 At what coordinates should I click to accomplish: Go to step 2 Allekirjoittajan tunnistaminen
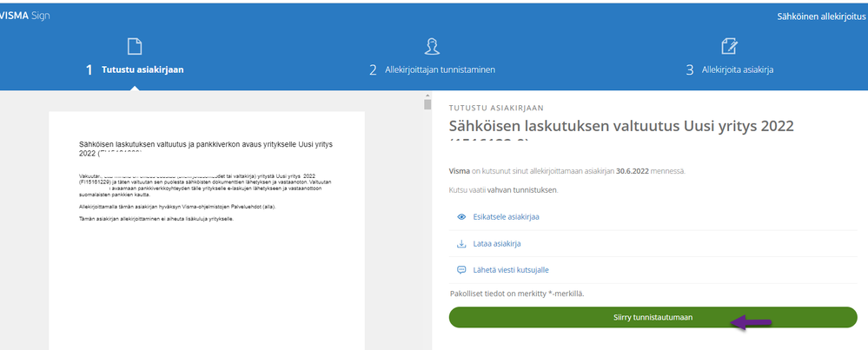(432, 70)
